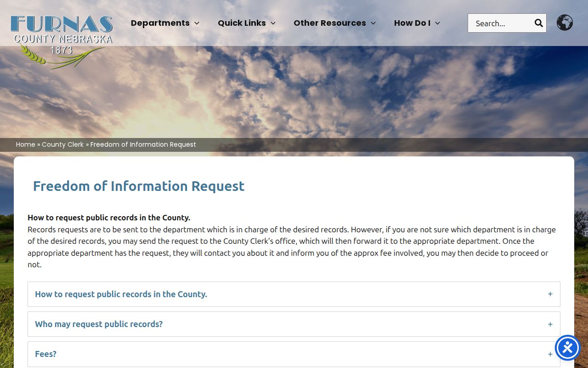Open the Departments dropdown menu
Screen dimensions: 588x368
[x=165, y=23]
